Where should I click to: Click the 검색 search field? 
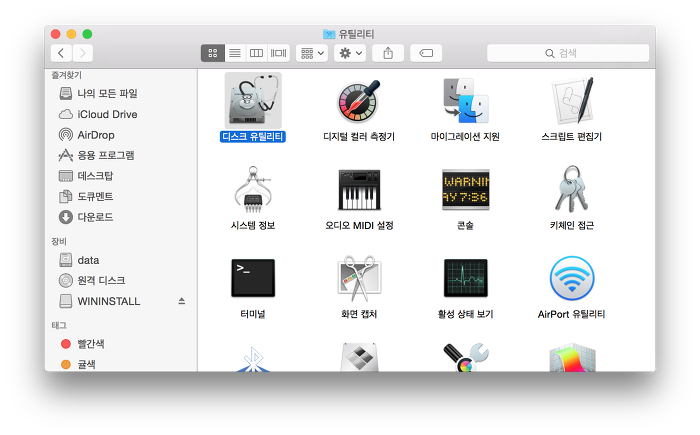pyautogui.click(x=568, y=53)
